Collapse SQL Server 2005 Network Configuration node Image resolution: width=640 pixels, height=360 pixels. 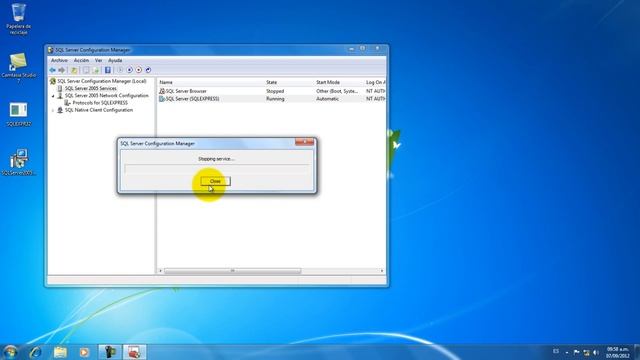[53, 96]
